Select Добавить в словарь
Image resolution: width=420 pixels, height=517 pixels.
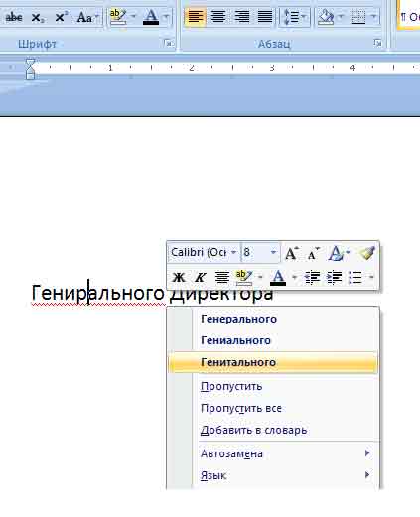point(273,430)
